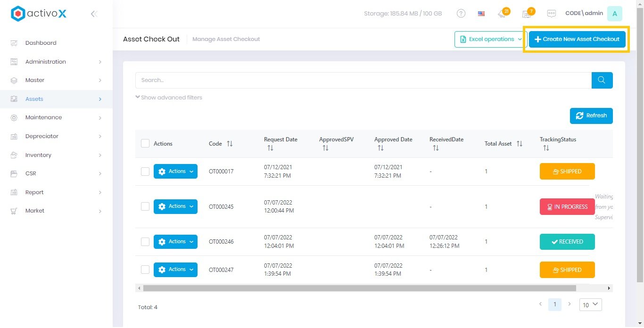Image resolution: width=644 pixels, height=328 pixels.
Task: Click the help question mark icon
Action: pos(461,14)
